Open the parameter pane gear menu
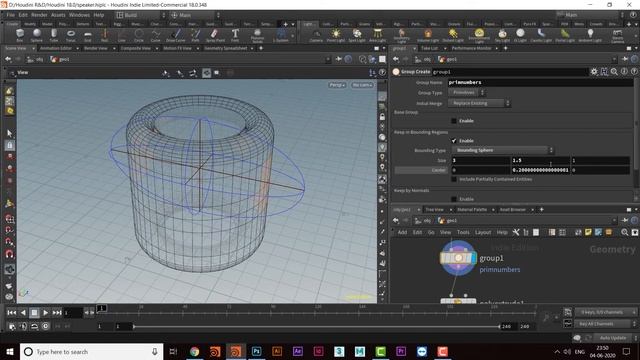Screen dimensions: 640x360 tap(594, 72)
